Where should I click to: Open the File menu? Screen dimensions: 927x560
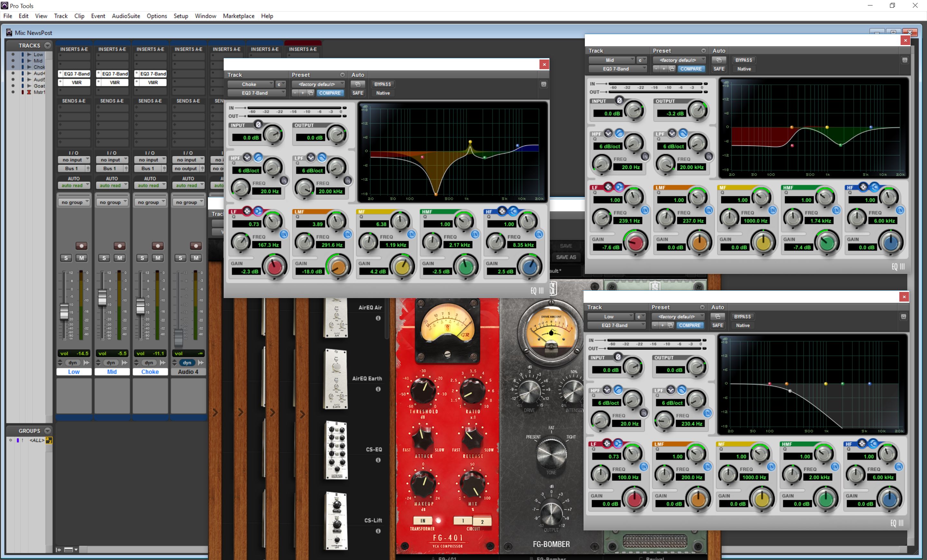tap(7, 16)
